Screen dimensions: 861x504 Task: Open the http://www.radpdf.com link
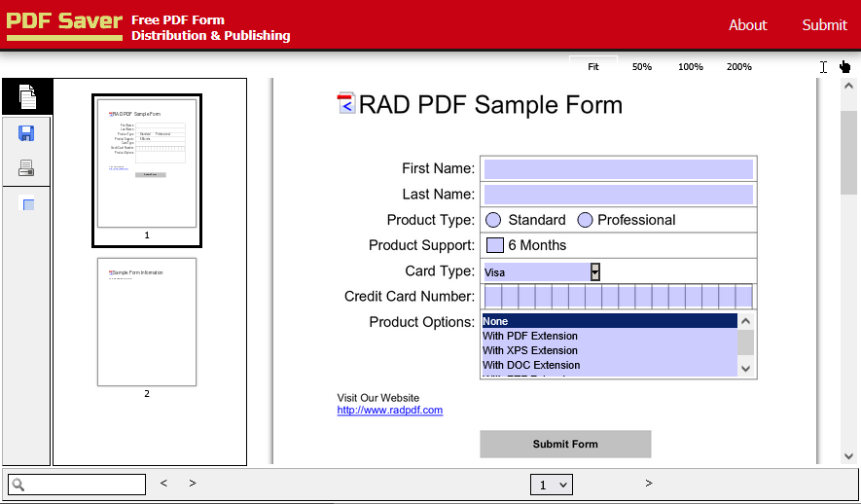tap(390, 411)
